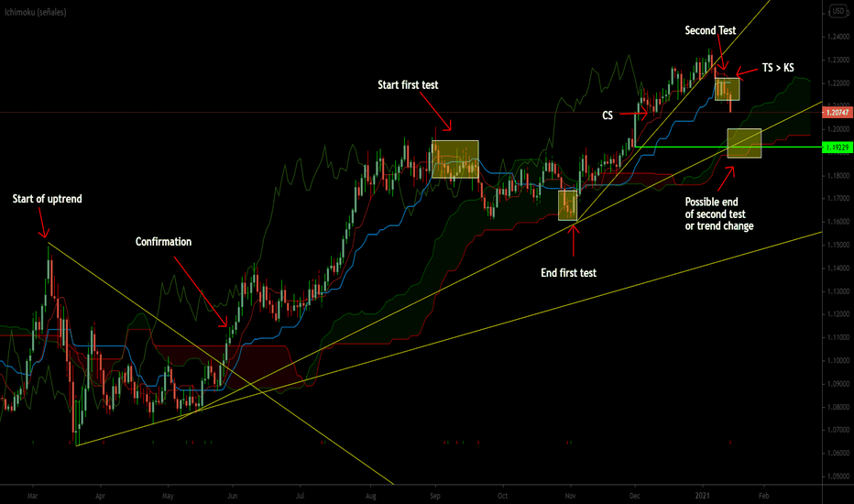Select the green price label 1.19229
Viewport: 854px width, 504px height.
838,148
